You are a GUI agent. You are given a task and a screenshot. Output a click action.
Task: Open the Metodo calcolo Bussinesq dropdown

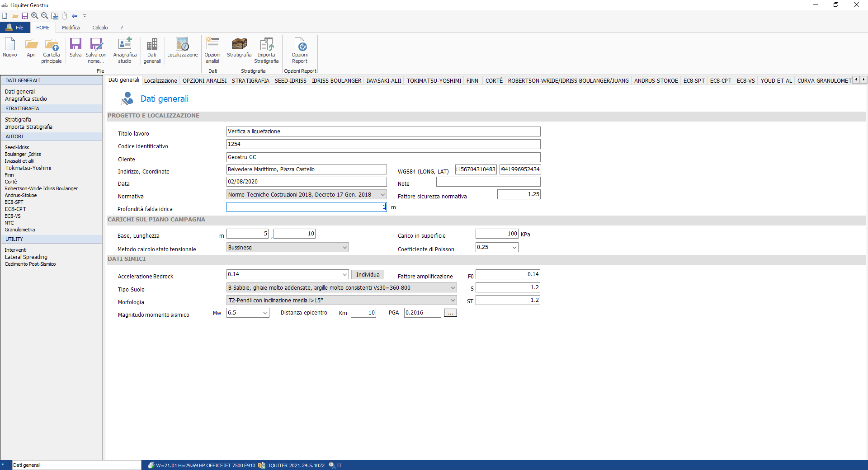344,248
